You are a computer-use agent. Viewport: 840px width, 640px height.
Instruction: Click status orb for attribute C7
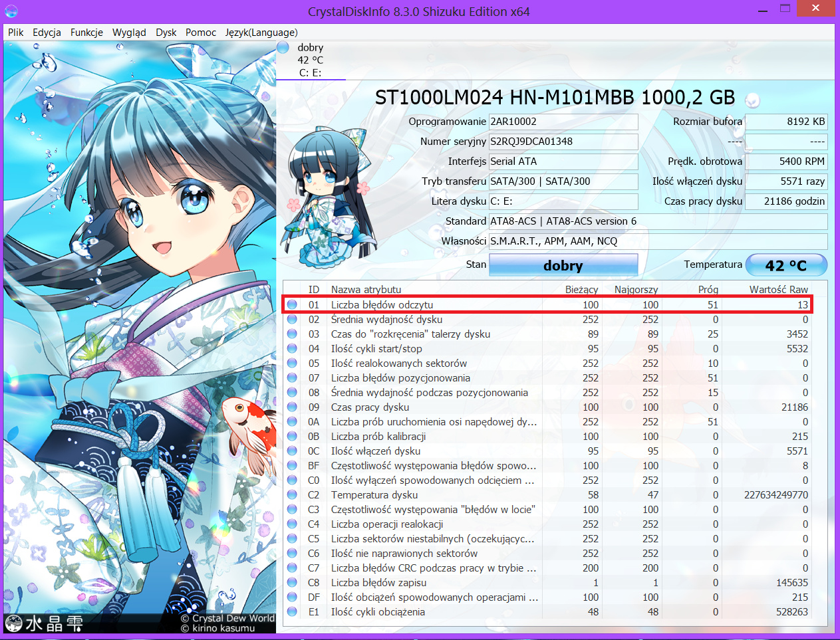[292, 568]
